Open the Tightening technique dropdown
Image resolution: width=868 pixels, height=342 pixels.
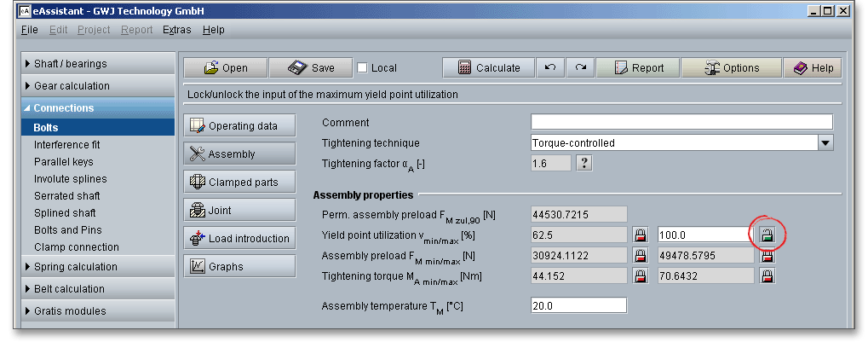tap(825, 143)
